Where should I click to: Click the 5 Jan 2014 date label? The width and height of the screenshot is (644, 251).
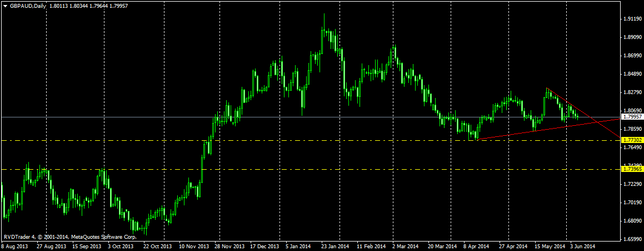[297, 247]
